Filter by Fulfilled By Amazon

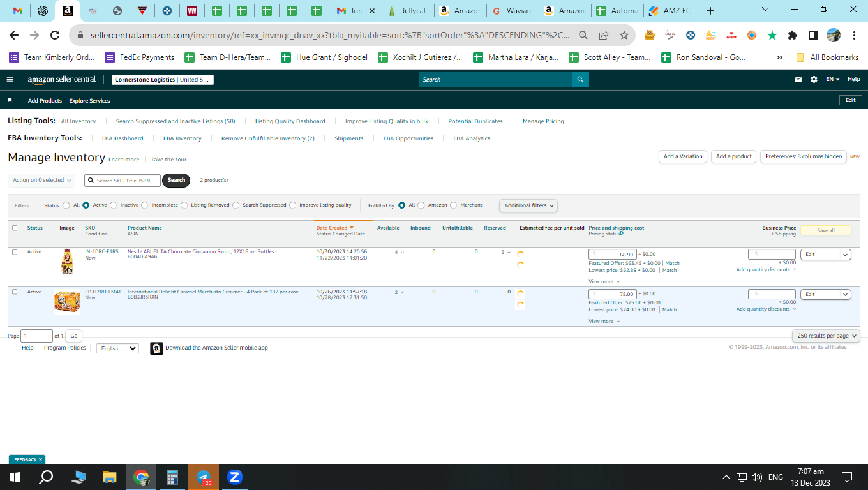[421, 205]
